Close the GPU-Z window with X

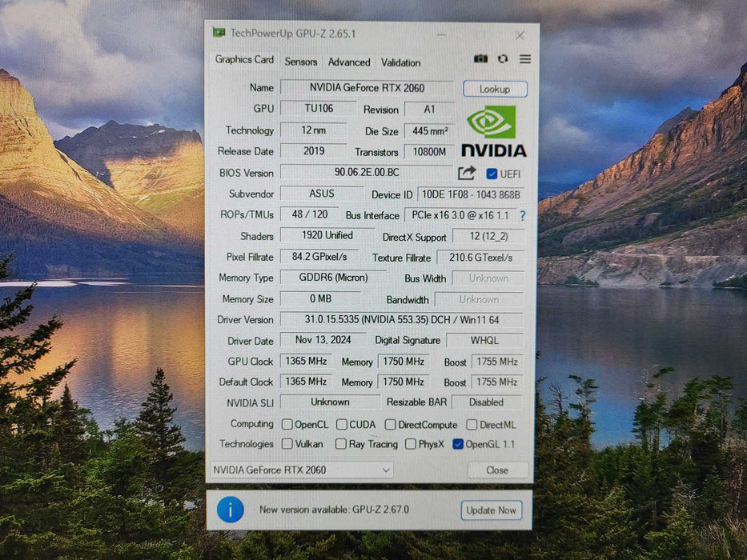pyautogui.click(x=520, y=35)
